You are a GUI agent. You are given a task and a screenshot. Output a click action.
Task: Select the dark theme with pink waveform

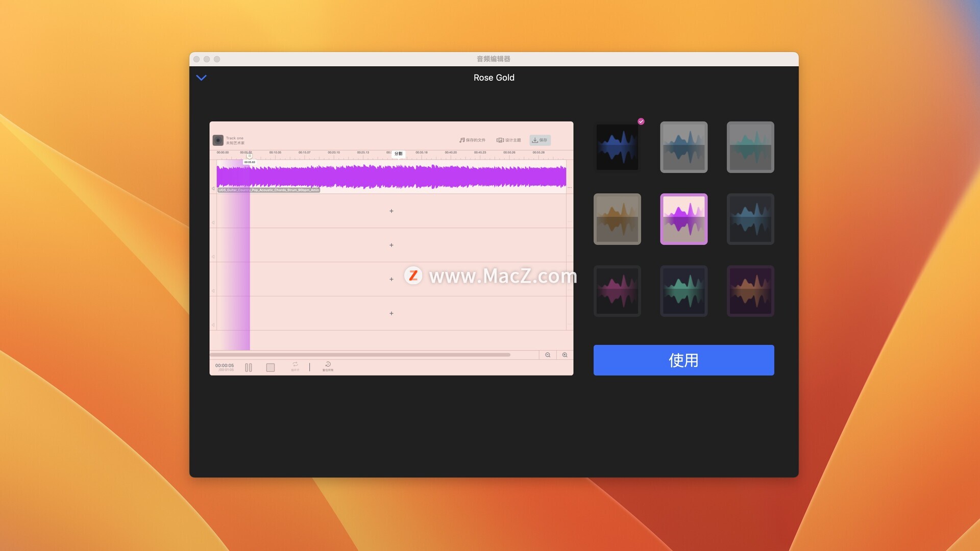(x=617, y=291)
